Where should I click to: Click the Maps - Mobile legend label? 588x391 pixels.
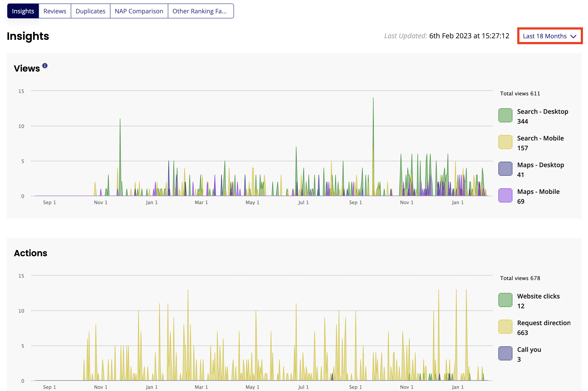(x=538, y=191)
